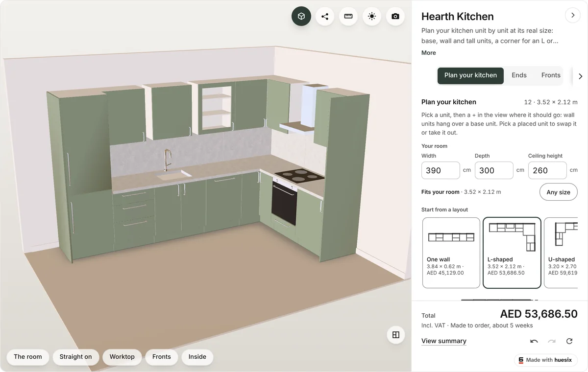Collapse the side panel with the chevron button
This screenshot has height=372, width=588.
(x=573, y=15)
